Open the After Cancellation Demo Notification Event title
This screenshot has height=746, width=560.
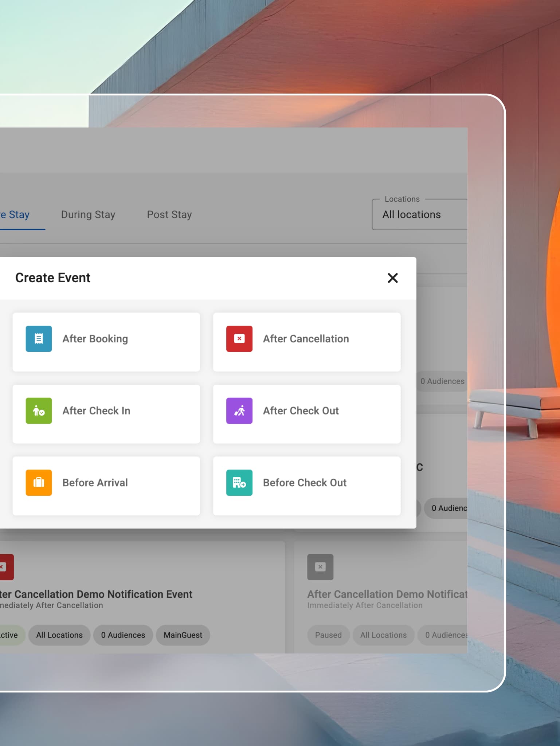[96, 594]
